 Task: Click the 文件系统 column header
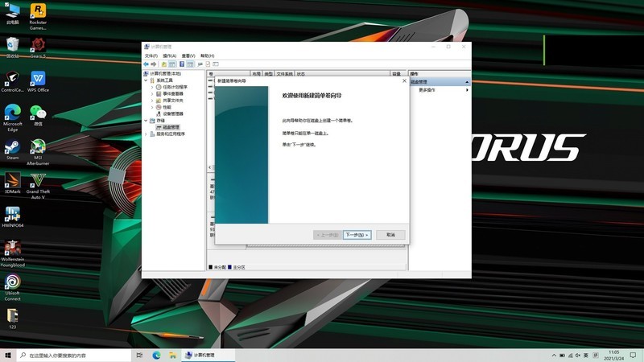point(285,74)
